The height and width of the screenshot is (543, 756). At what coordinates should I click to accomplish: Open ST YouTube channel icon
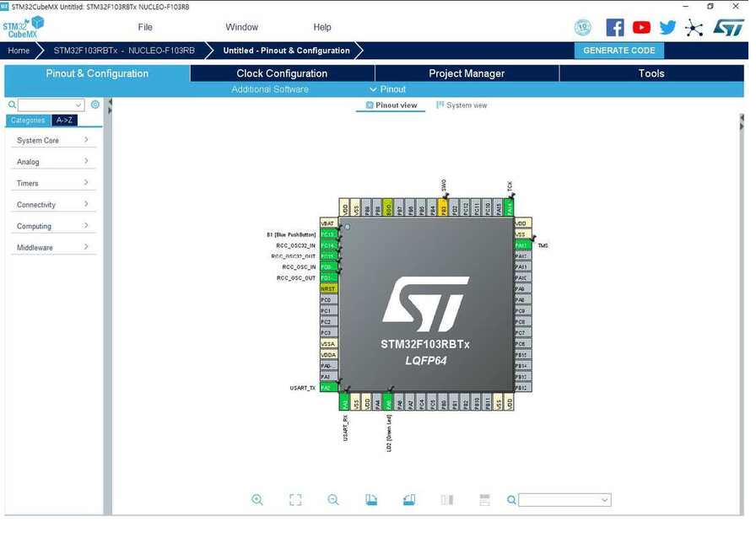(x=641, y=28)
